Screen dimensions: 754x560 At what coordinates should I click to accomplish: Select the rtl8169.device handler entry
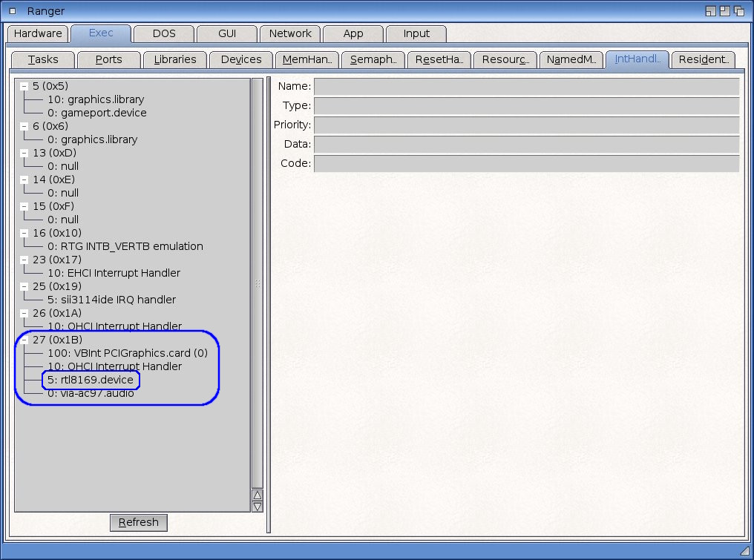tap(91, 380)
